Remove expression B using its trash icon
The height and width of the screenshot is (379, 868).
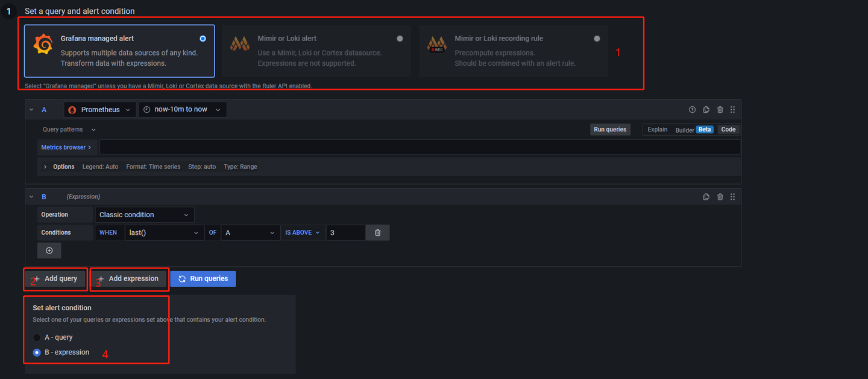[720, 196]
